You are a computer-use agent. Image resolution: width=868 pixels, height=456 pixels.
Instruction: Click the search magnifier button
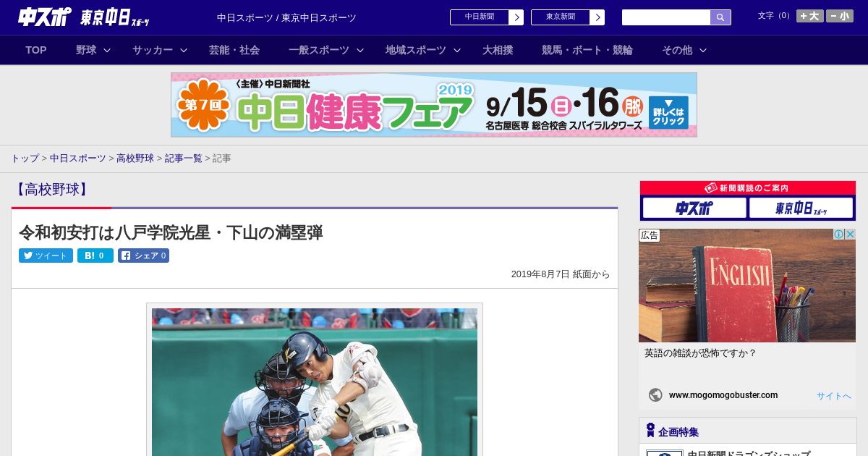720,17
